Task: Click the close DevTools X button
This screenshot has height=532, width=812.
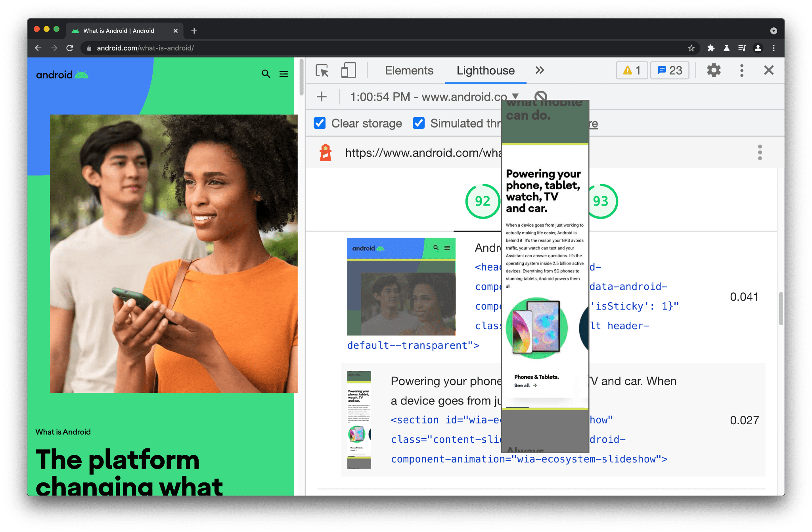Action: click(x=769, y=70)
